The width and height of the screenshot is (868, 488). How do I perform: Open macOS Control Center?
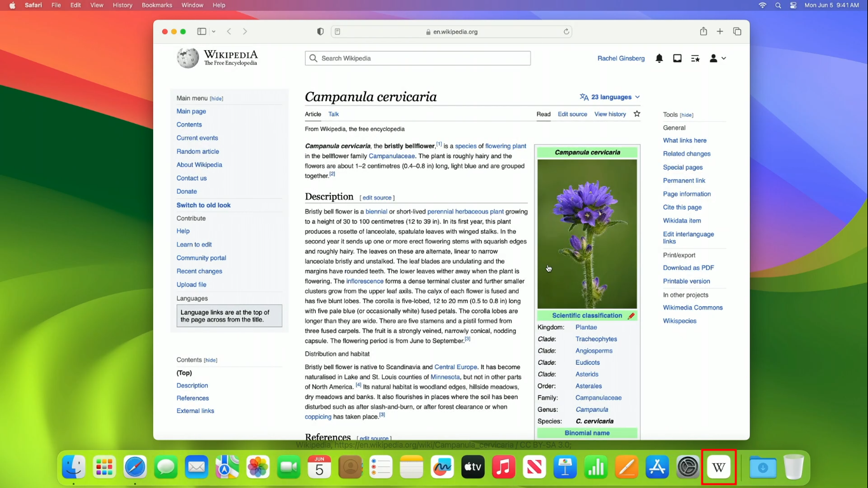tap(793, 5)
